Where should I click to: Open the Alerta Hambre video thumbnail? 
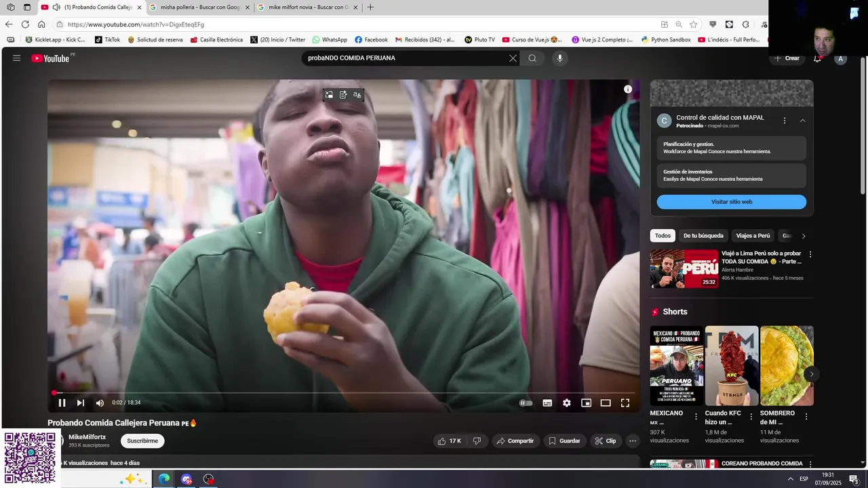pos(684,269)
